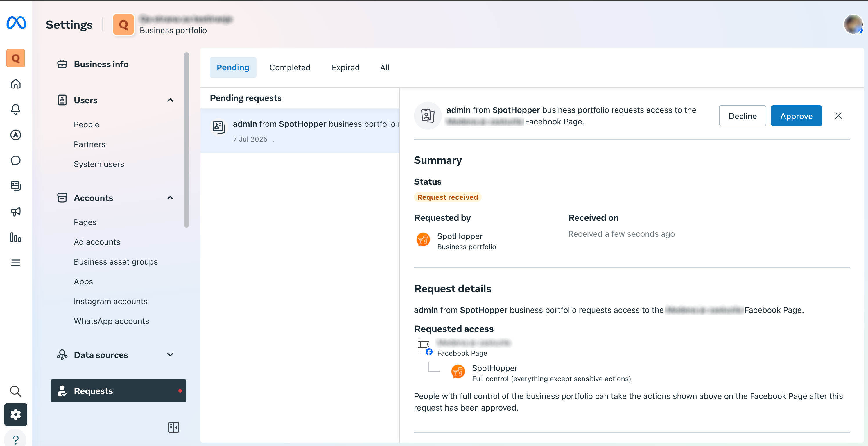The width and height of the screenshot is (868, 446).
Task: Close the request details panel
Action: [839, 116]
